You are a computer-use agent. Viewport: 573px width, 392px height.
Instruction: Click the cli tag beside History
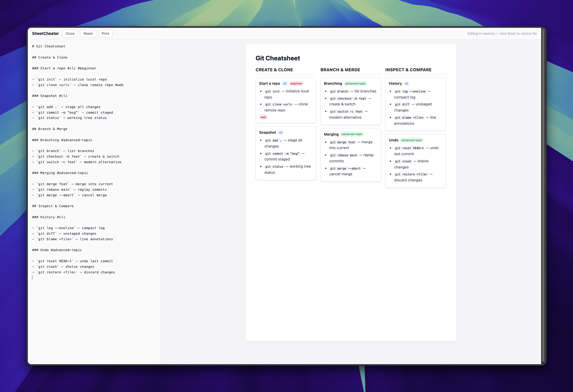click(x=406, y=83)
